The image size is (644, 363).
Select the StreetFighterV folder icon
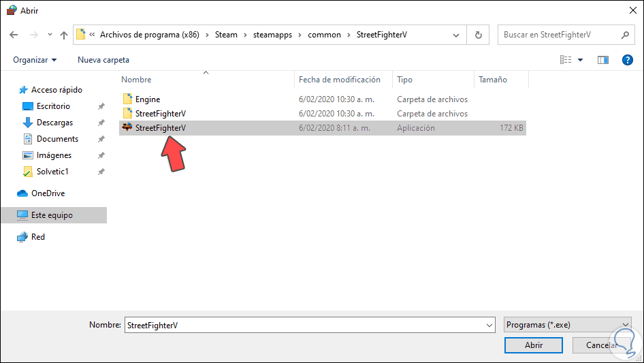128,114
